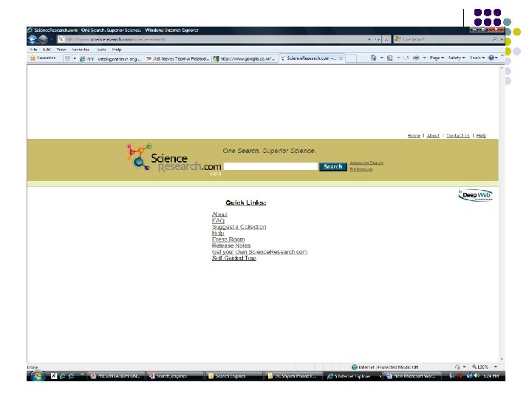Click the page vertical scrollbar
The width and height of the screenshot is (532, 399).
tap(502, 213)
